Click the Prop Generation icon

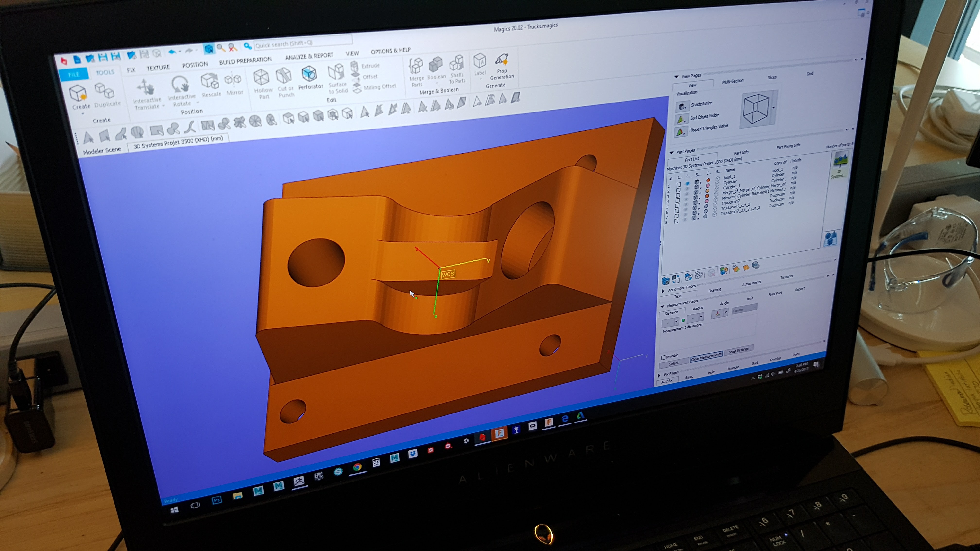(x=502, y=59)
